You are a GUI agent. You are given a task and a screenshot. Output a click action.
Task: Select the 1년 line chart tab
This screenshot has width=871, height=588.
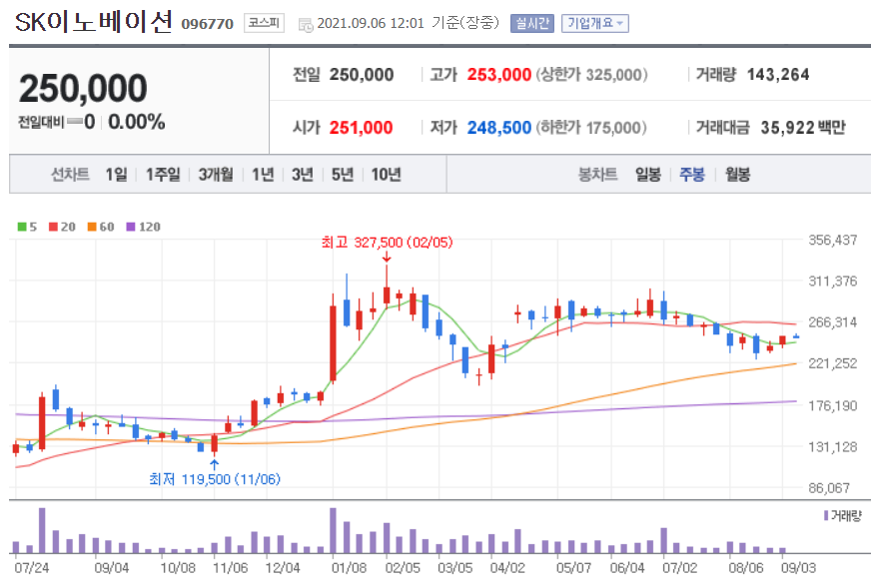tap(263, 175)
